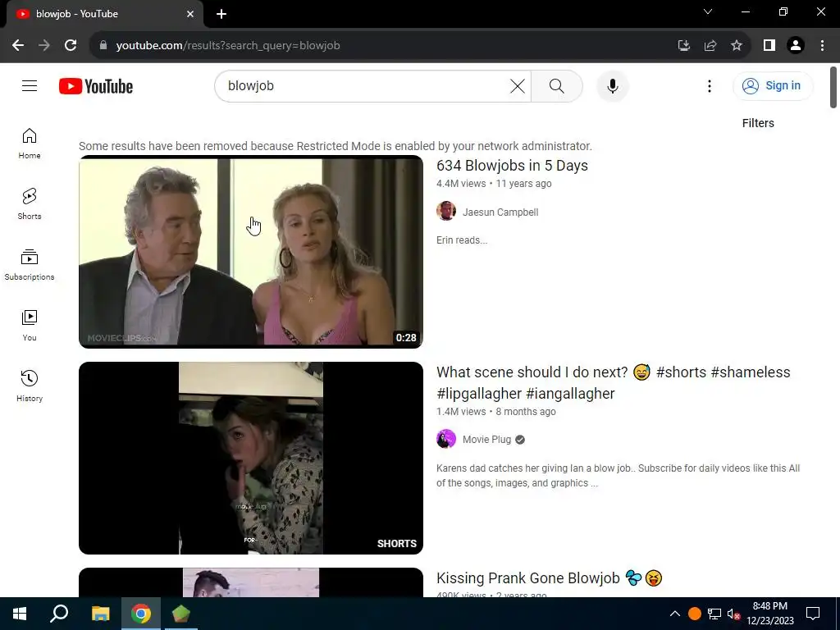
Task: Open Windows taskbar search
Action: click(x=59, y=614)
